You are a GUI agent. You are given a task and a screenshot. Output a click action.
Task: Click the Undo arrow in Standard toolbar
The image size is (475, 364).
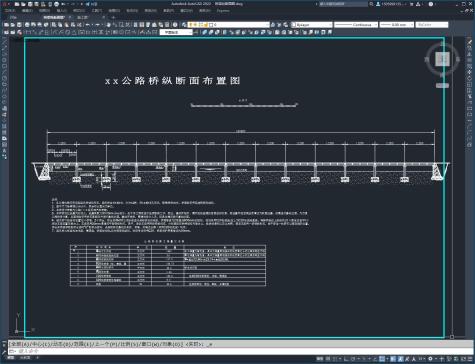tap(88, 25)
